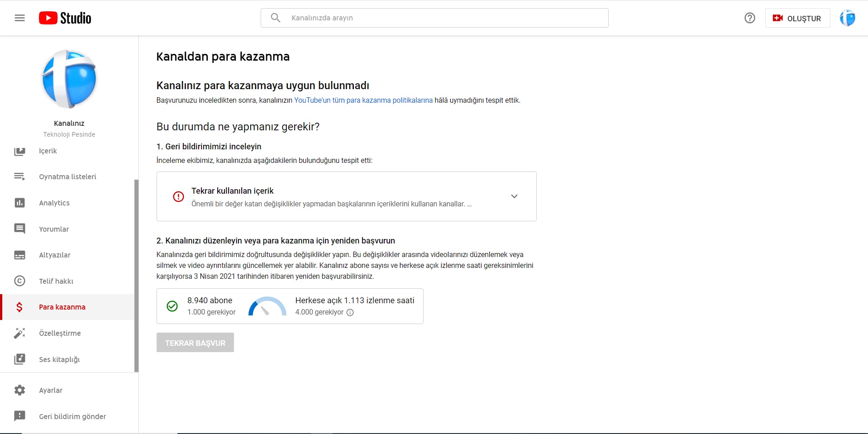This screenshot has height=434, width=868.
Task: Click the info icon next to 4.000 gerekiyor
Action: pyautogui.click(x=350, y=312)
